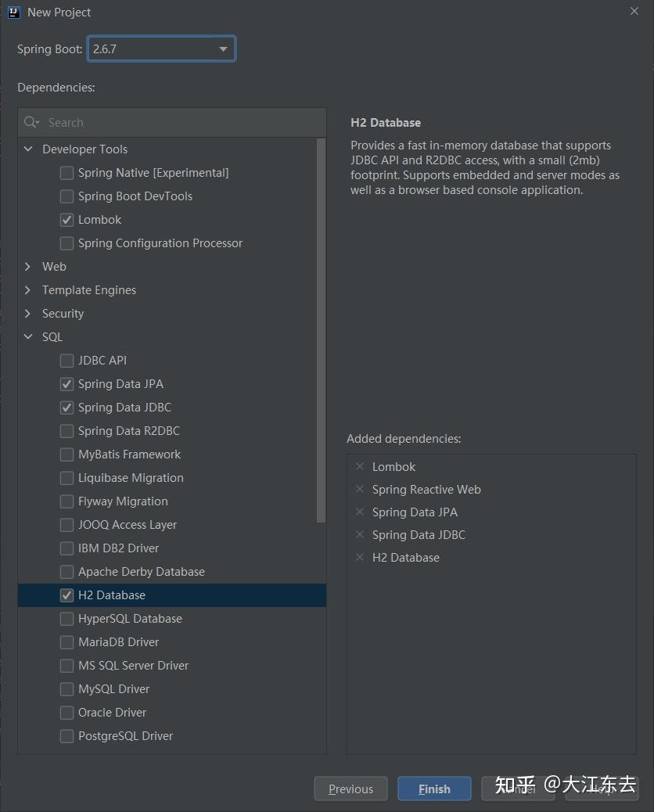
Task: Enable the MySQL Driver checkbox
Action: (66, 689)
